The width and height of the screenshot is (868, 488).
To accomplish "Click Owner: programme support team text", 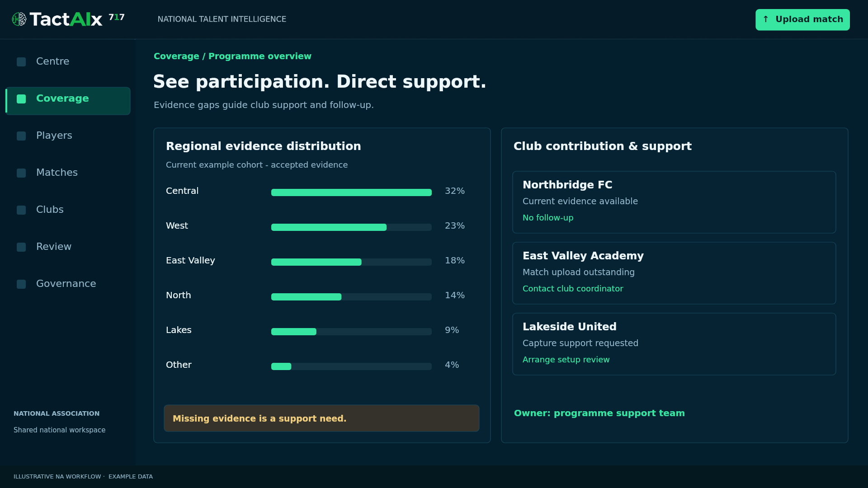I will pos(599,413).
